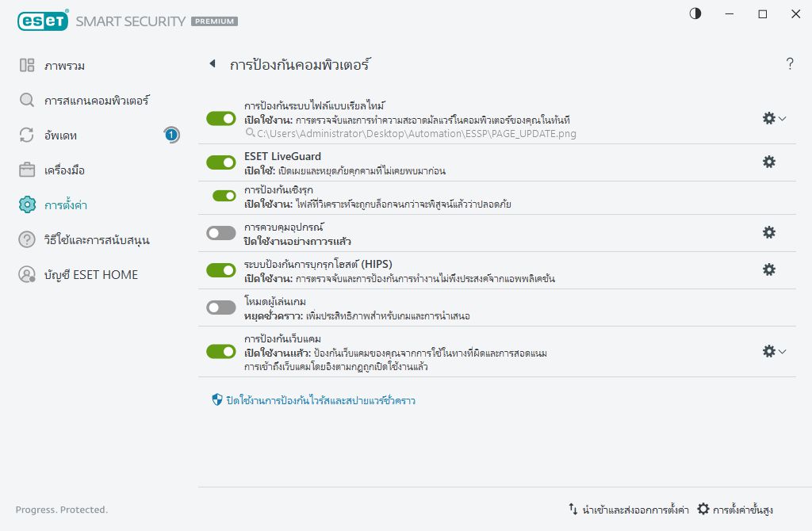Open การควบคุมอุปกรณ์ settings gear
Viewport: 812px width, 531px height.
(768, 232)
